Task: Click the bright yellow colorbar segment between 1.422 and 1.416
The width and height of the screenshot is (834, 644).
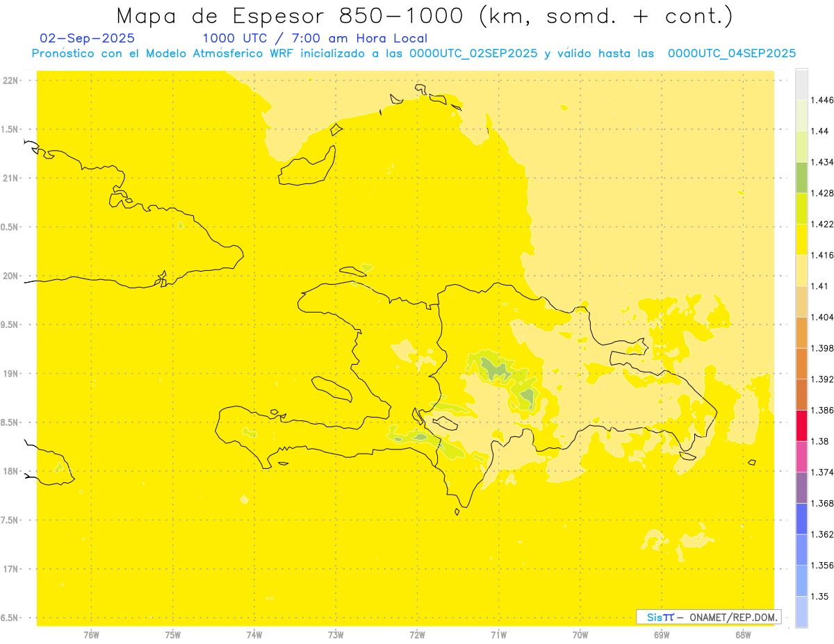Action: 801,240
